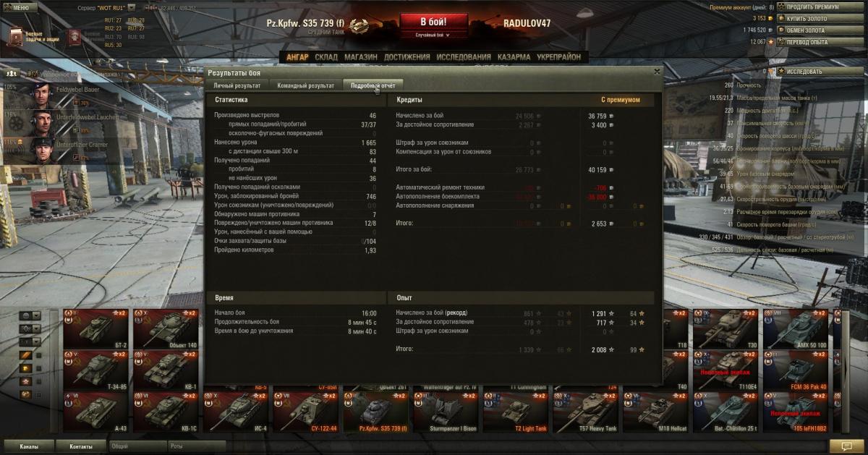Select the M18 Hellcat tank in carousel
This screenshot has width=868, height=455.
655,412
